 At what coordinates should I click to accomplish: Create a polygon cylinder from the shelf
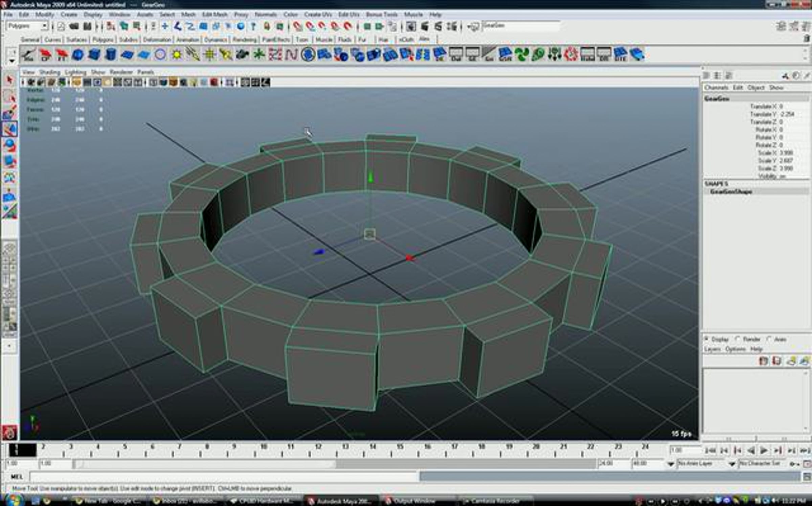click(110, 54)
